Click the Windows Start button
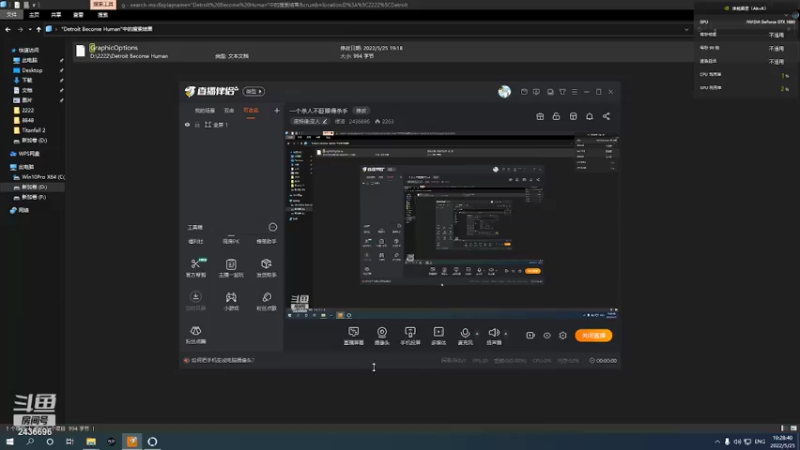 click(x=10, y=442)
